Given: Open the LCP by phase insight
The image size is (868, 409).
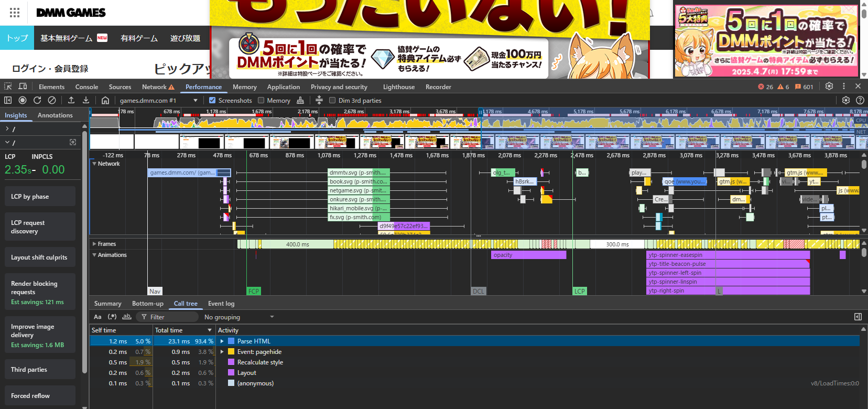Looking at the screenshot, I should click(40, 197).
